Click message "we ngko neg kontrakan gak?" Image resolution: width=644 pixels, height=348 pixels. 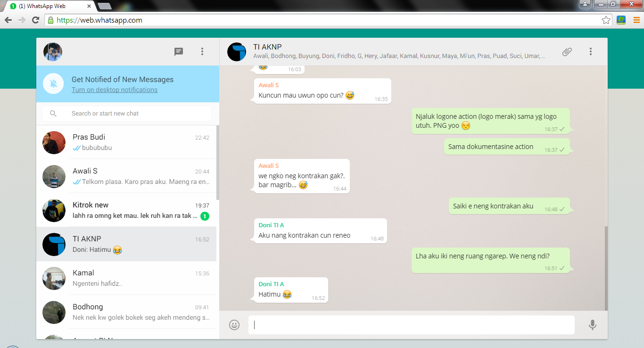302,176
